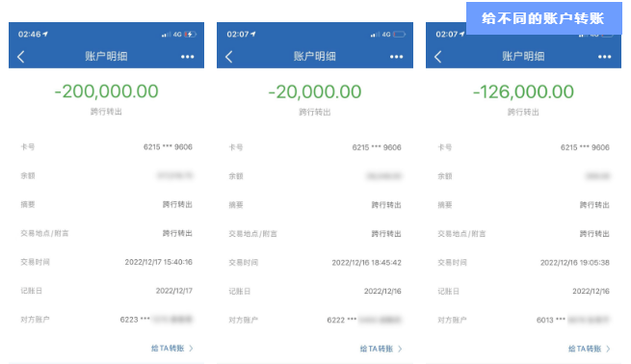Image resolution: width=631 pixels, height=364 pixels.
Task: Click card number 6215 *** 9606 on the -20,000.00 screen
Action: click(x=377, y=147)
